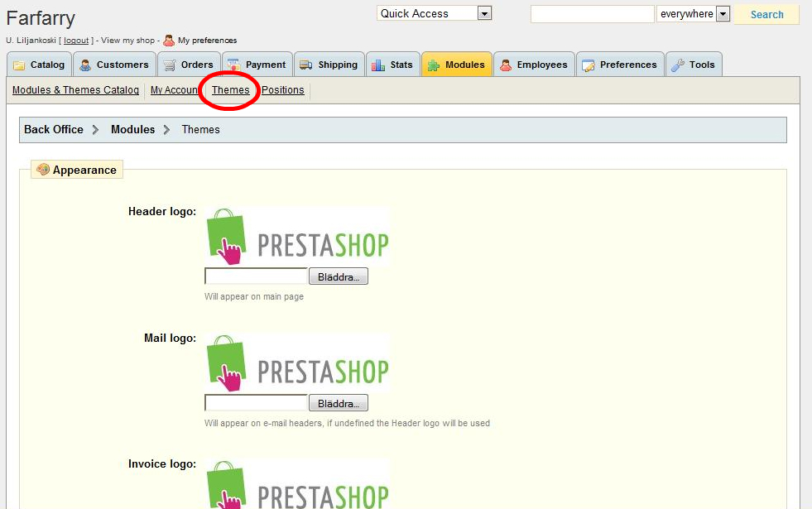812x509 pixels.
Task: Select the Modules tab label
Action: tap(465, 65)
